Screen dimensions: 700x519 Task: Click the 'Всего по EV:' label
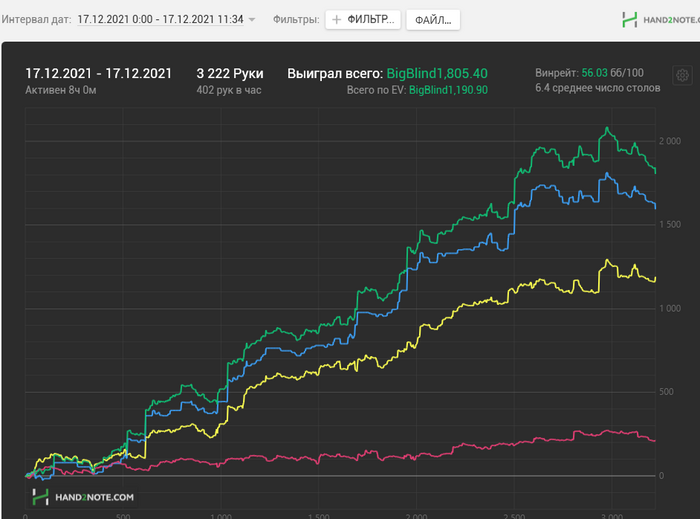[x=376, y=90]
